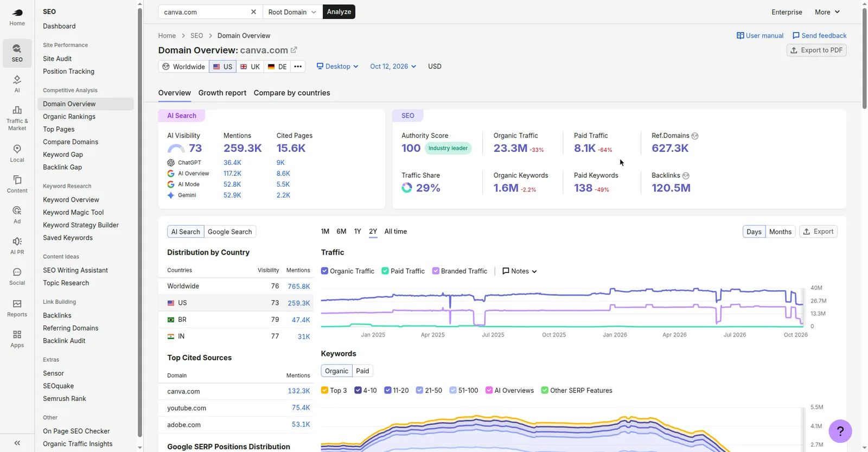This screenshot has width=868, height=452.
Task: Switch to Growth report tab
Action: coord(222,93)
